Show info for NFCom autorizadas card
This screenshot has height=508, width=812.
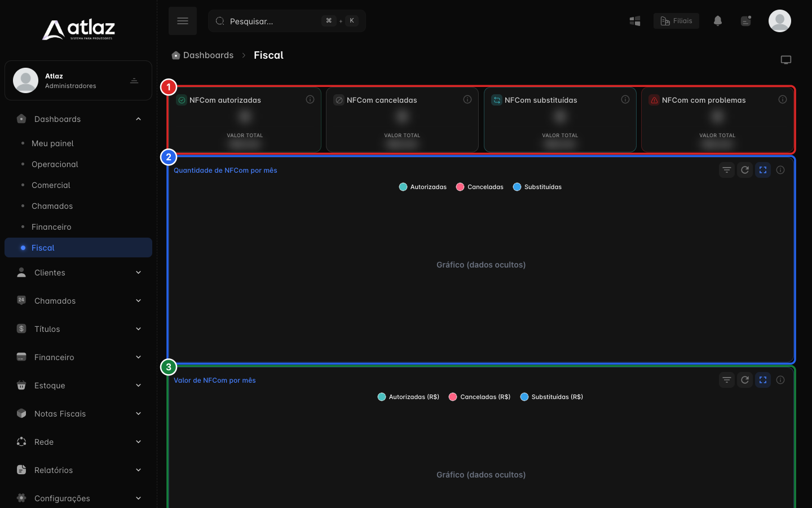coord(310,99)
